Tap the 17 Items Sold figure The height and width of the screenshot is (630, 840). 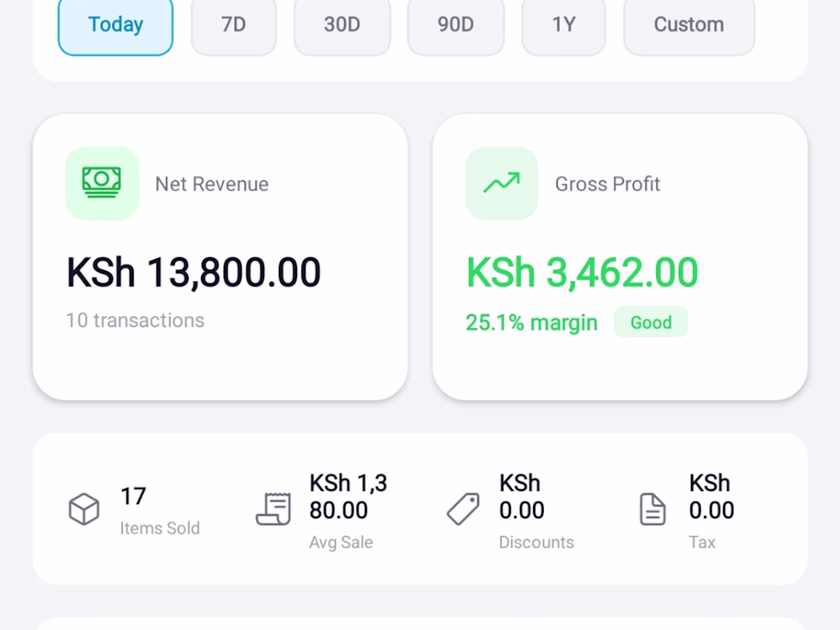pos(133,496)
